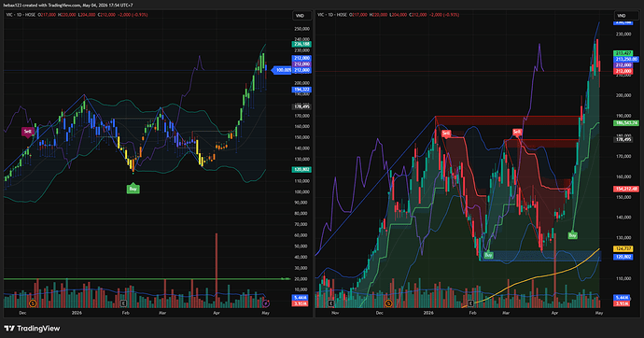Viewport: 644px width, 338px height.
Task: Click the May date label on the right chart axis
Action: pyautogui.click(x=599, y=313)
